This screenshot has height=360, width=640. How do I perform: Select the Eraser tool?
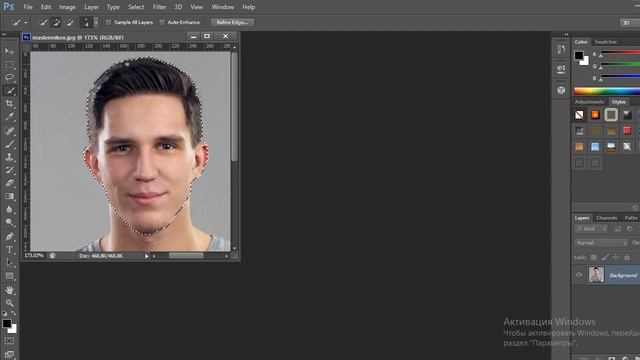tap(9, 183)
